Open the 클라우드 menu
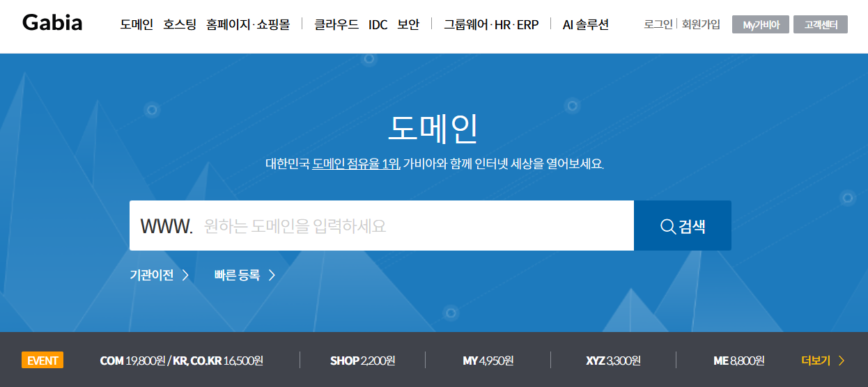This screenshot has width=868, height=387. point(336,24)
